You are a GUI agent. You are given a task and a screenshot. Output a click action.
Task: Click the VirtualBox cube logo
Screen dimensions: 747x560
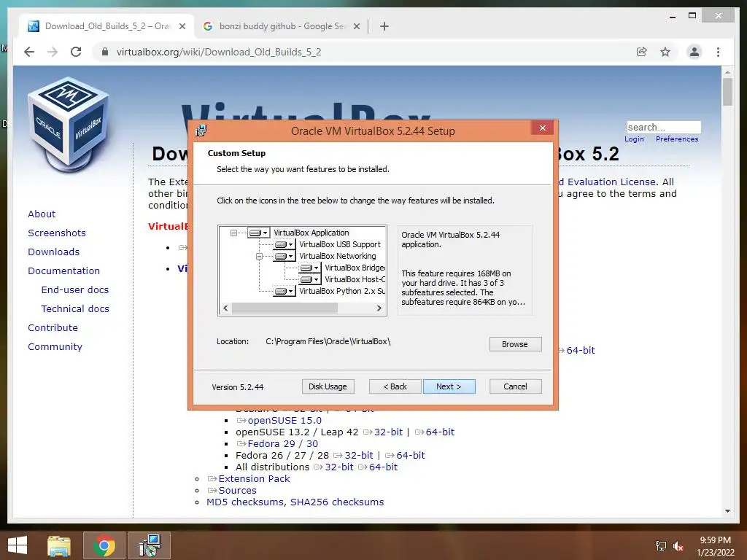tap(68, 125)
